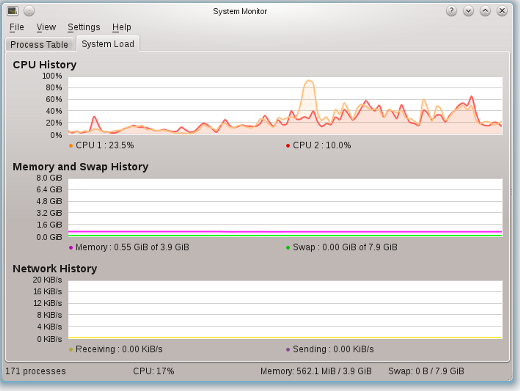Image resolution: width=520 pixels, height=391 pixels.
Task: Switch to the Process Table tab
Action: click(39, 45)
